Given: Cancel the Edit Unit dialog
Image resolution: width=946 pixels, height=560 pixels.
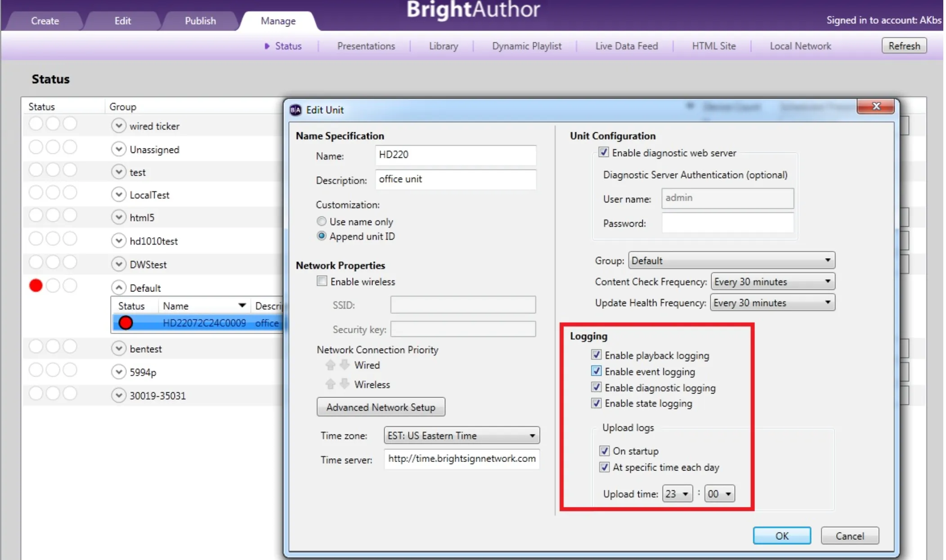Looking at the screenshot, I should pos(850,536).
